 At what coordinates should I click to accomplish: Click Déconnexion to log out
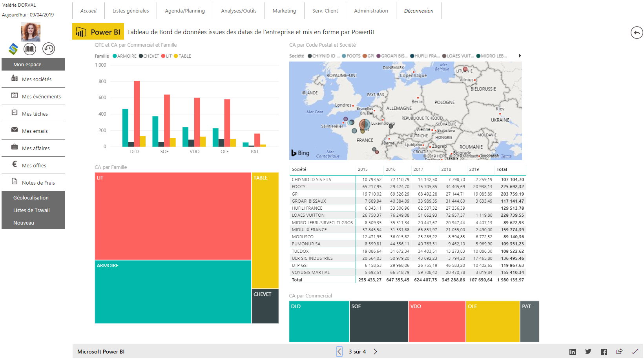click(x=419, y=11)
